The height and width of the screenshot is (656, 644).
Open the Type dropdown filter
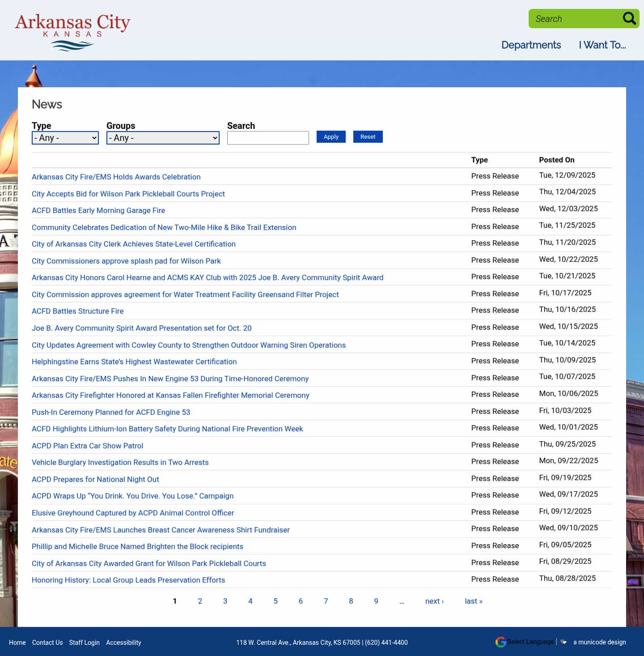(65, 138)
